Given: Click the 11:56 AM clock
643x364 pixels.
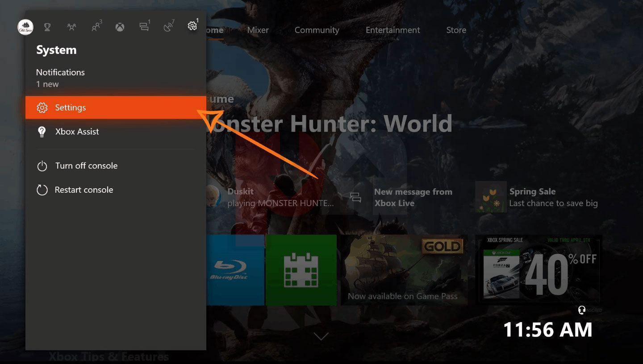Looking at the screenshot, I should click(x=547, y=330).
